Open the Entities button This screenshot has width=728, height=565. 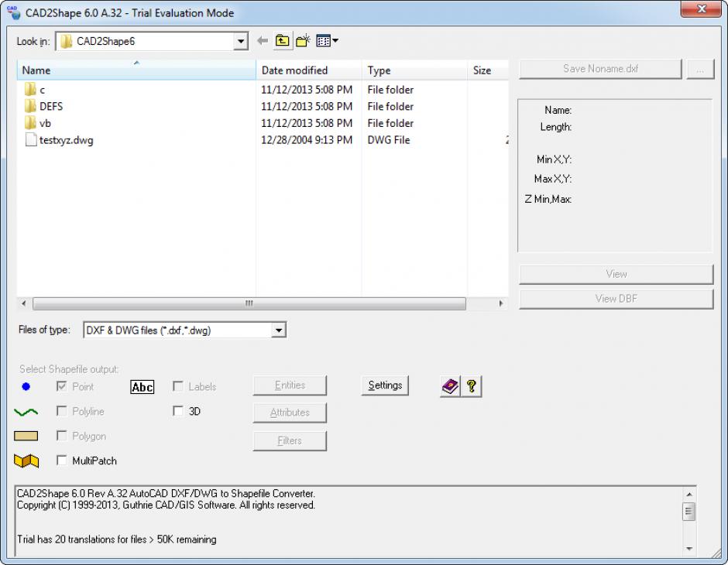coord(290,385)
